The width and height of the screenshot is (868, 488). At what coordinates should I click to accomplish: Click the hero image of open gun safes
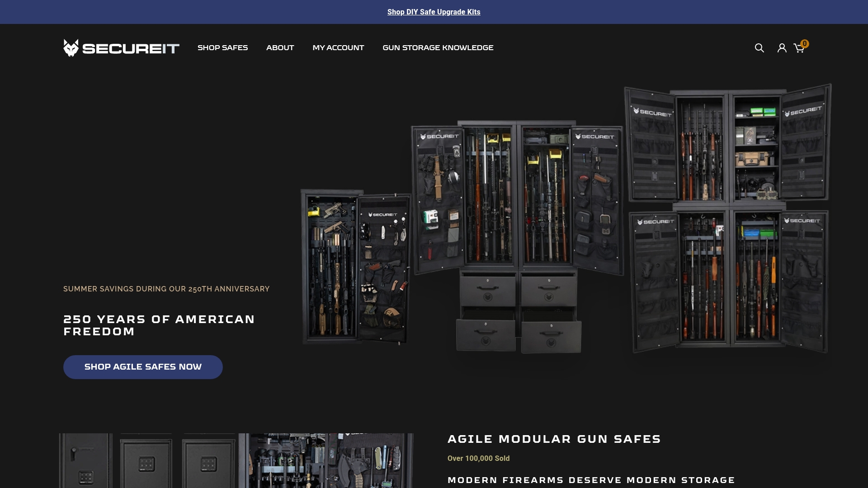click(566, 219)
